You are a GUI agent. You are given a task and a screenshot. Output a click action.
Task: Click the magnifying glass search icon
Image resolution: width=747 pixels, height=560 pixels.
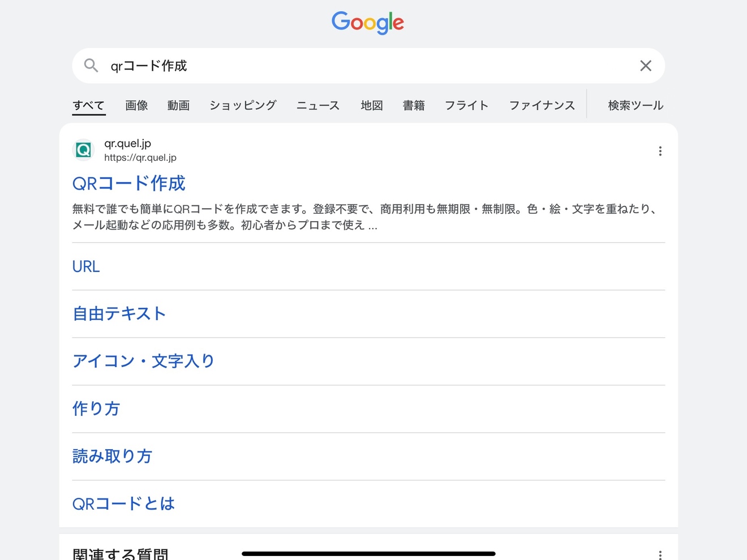pyautogui.click(x=91, y=66)
